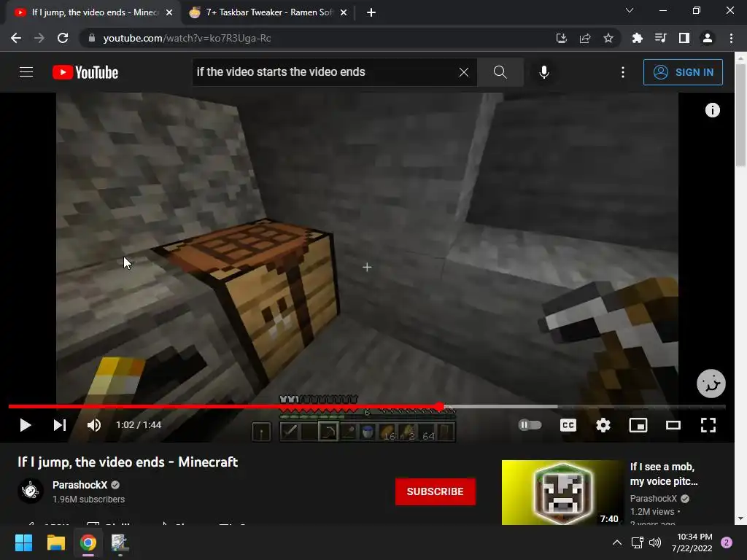Screen dimensions: 747x560
Task: Open File Explorer from the taskbar
Action: click(55, 542)
